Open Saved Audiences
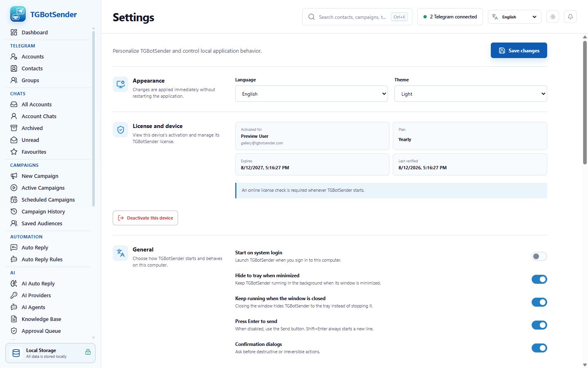Screen dimensions: 588x368 pyautogui.click(x=49, y=223)
